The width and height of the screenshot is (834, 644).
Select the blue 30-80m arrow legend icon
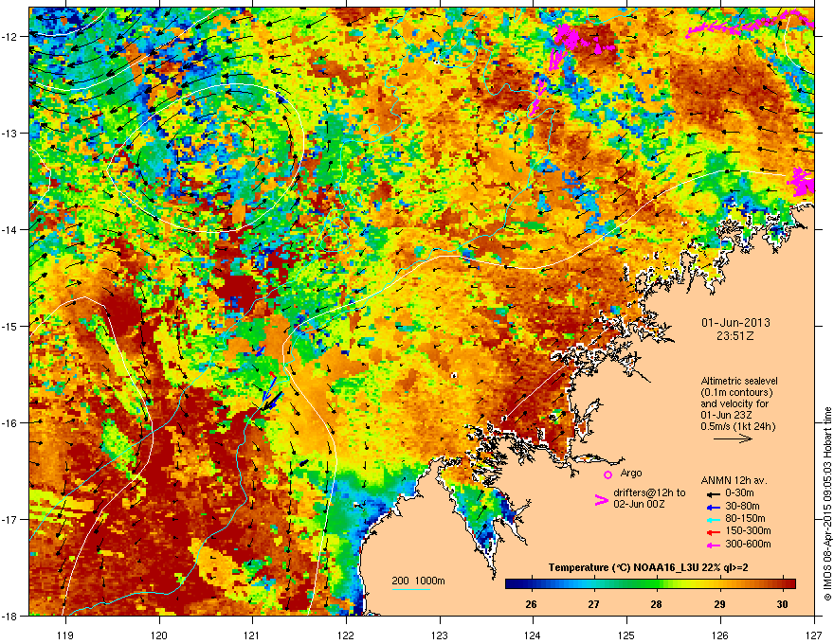click(x=714, y=507)
